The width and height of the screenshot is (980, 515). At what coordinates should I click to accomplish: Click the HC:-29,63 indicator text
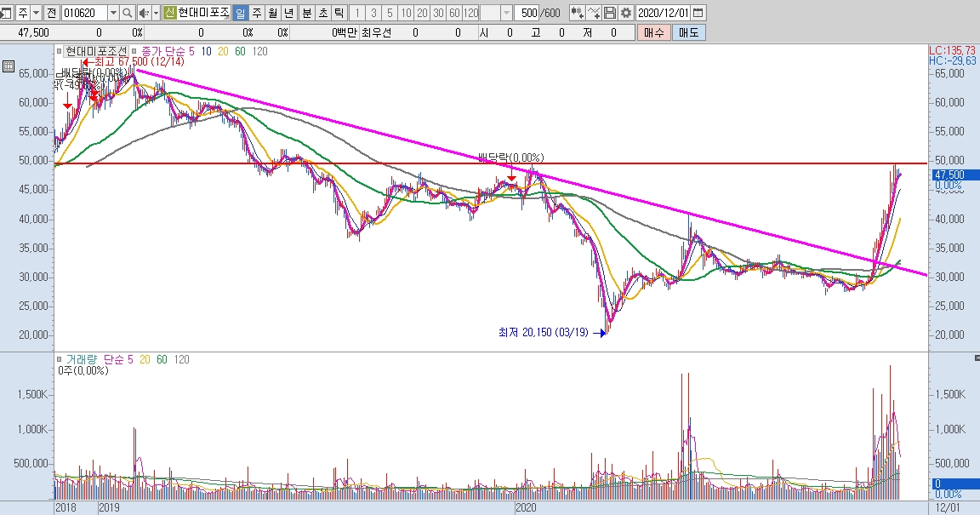953,60
